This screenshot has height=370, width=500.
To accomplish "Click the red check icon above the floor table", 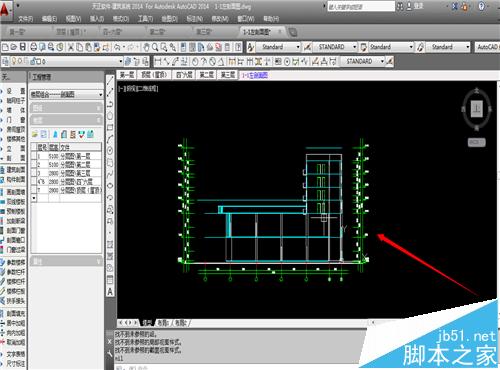I will (x=82, y=134).
